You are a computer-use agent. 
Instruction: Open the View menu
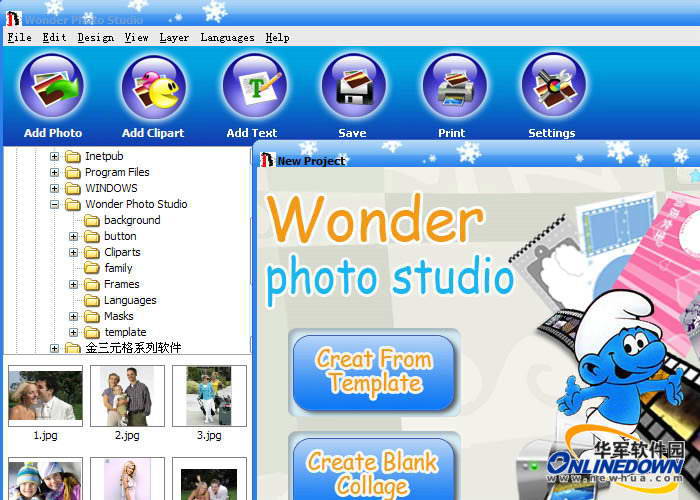coord(136,38)
